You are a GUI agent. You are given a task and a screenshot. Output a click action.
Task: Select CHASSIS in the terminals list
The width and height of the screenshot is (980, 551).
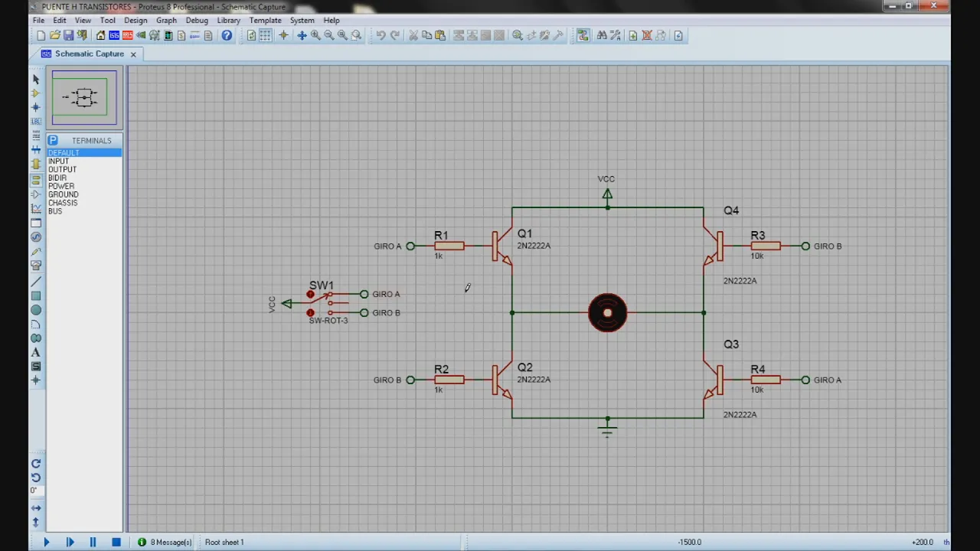coord(84,203)
